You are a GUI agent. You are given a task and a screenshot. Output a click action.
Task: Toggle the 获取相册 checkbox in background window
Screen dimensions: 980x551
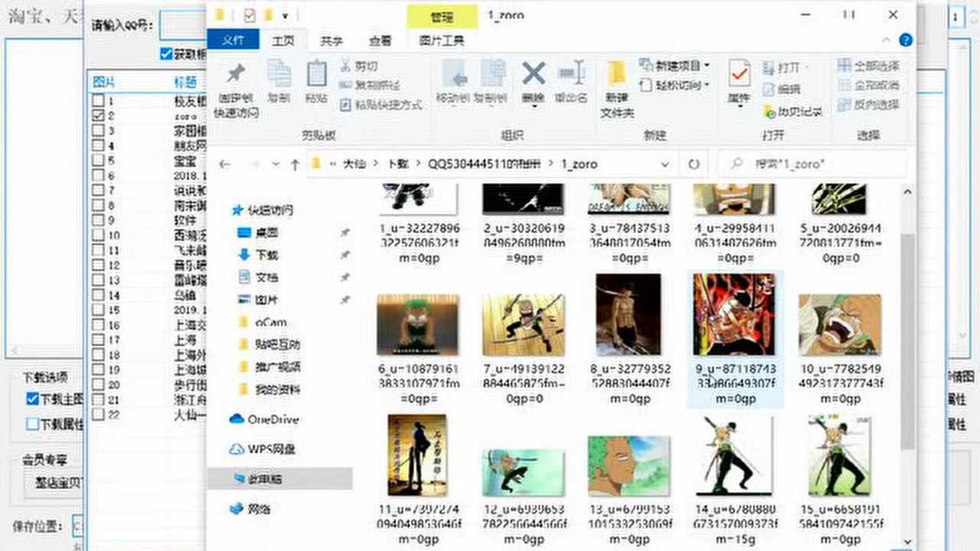click(166, 54)
